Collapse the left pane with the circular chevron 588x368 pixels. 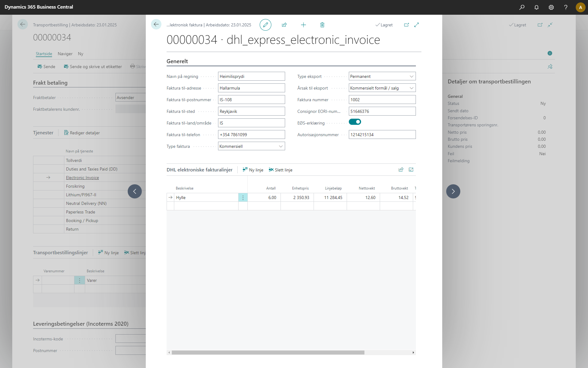tap(134, 191)
